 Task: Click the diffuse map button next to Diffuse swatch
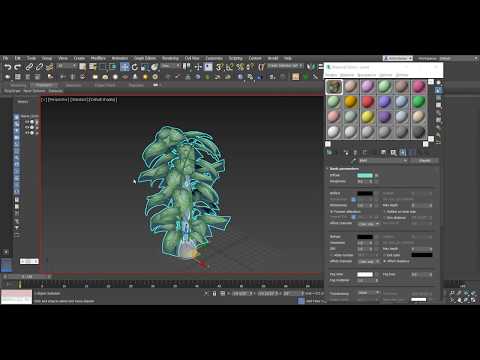pyautogui.click(x=377, y=175)
